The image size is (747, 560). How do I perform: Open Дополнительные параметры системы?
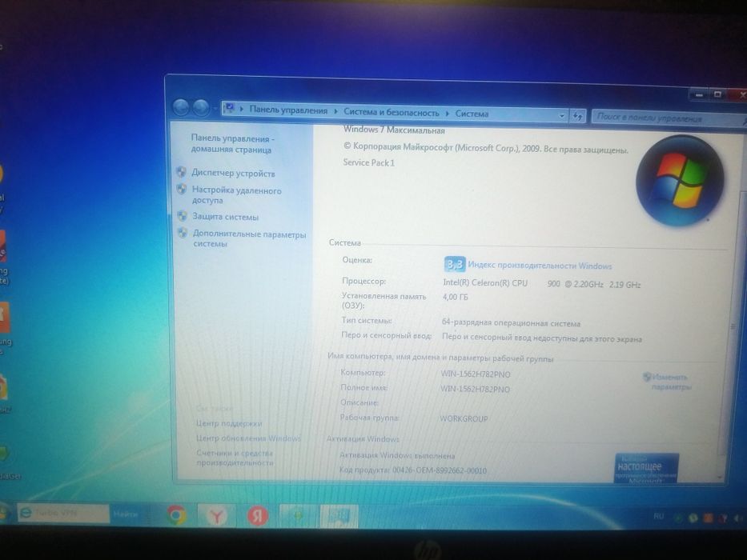[249, 238]
